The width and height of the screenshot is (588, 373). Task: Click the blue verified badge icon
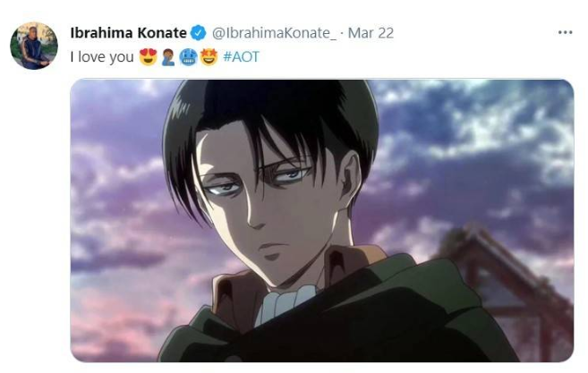coord(199,33)
